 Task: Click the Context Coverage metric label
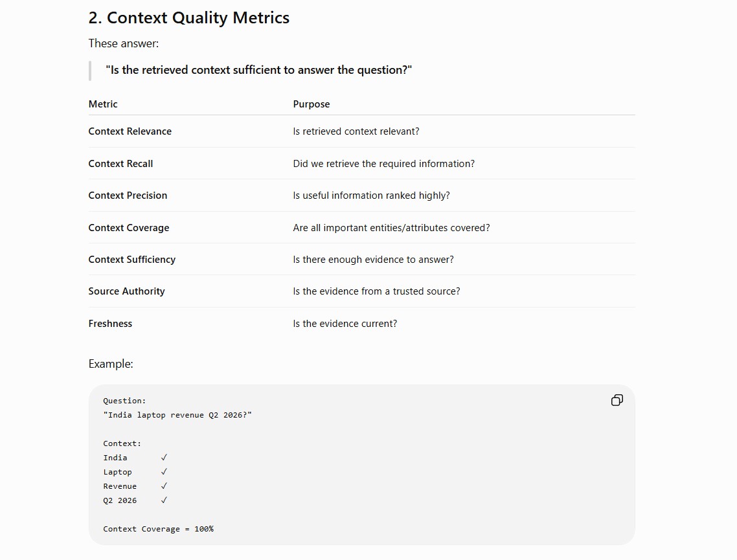[129, 228]
